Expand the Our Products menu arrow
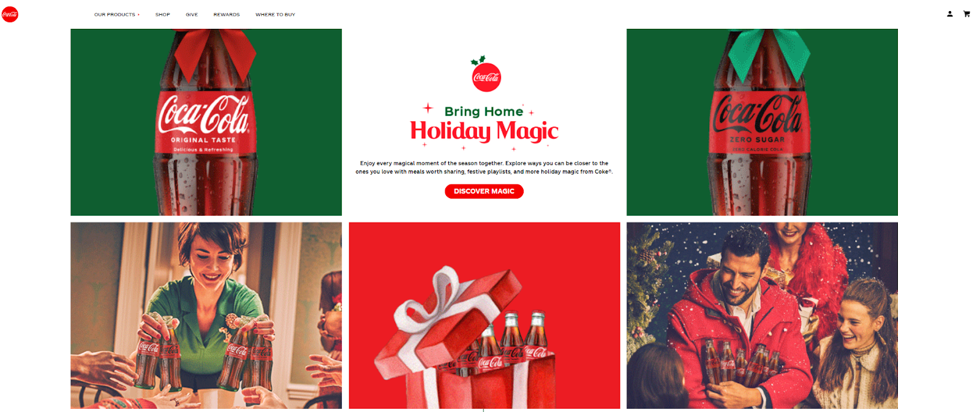The width and height of the screenshot is (980, 412). 138,15
